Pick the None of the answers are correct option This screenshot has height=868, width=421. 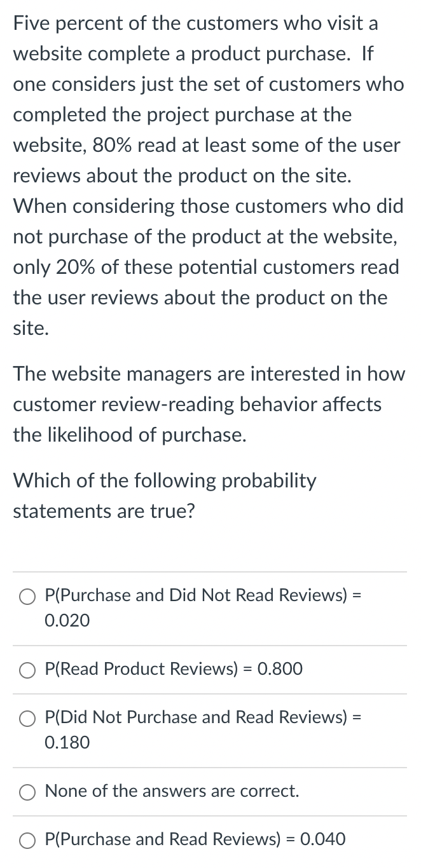point(27,792)
